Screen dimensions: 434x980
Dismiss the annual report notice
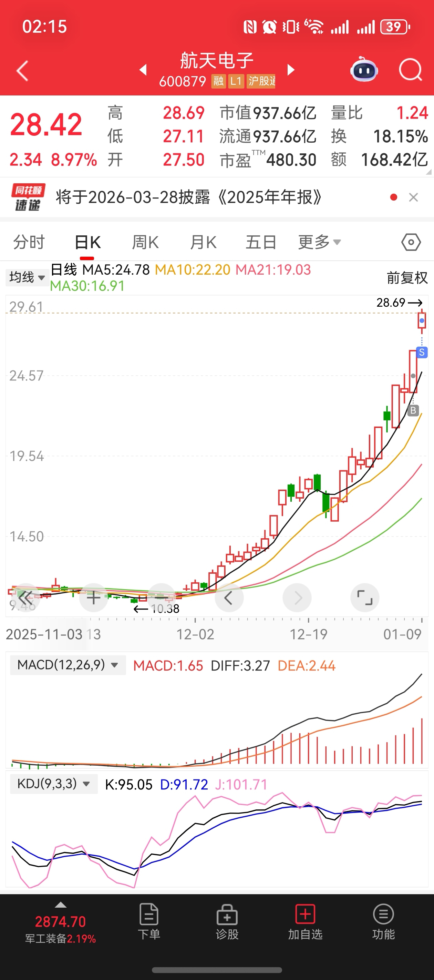413,197
